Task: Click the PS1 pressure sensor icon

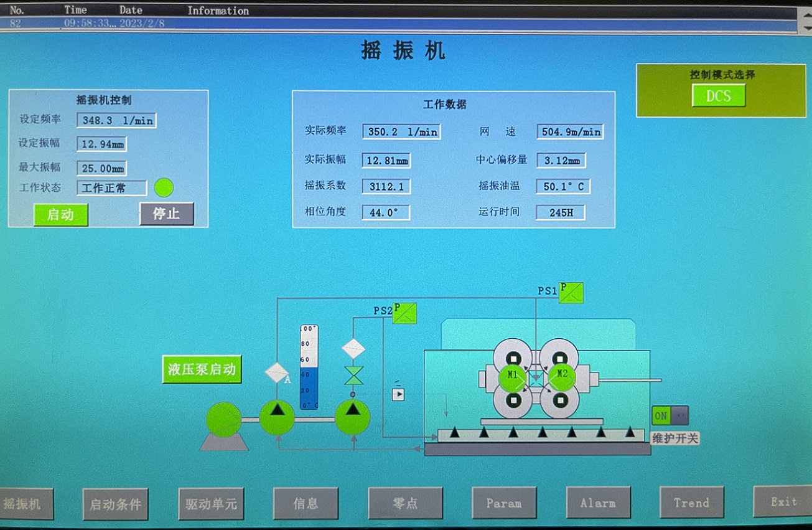Action: (x=571, y=293)
